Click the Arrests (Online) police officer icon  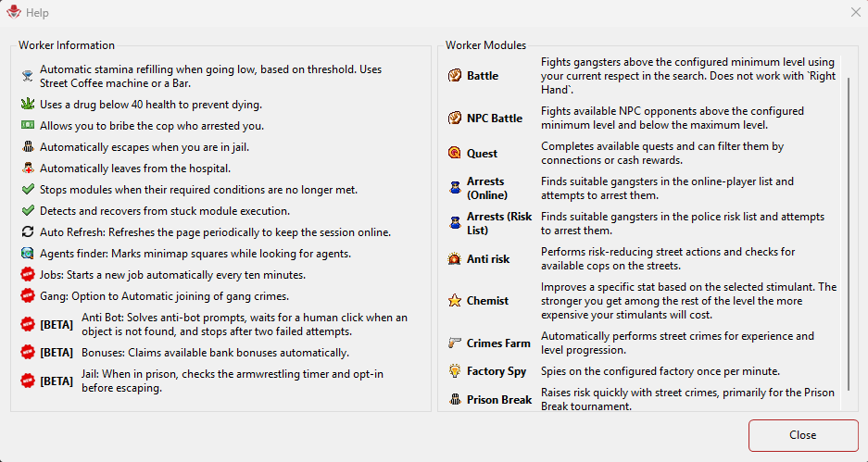click(455, 188)
